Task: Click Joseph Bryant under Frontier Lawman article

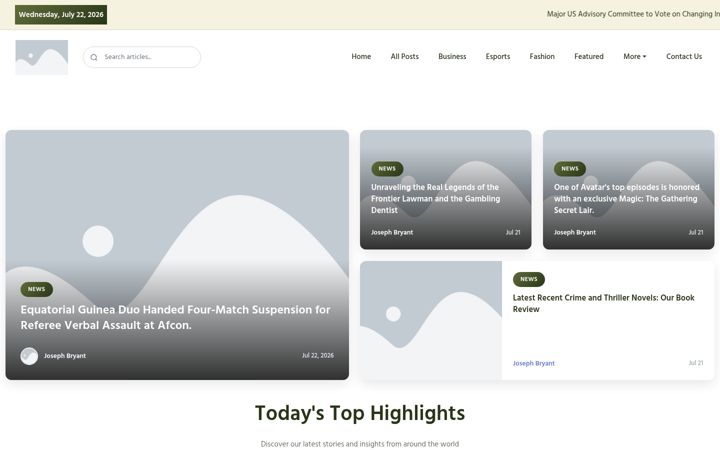Action: coord(392,232)
